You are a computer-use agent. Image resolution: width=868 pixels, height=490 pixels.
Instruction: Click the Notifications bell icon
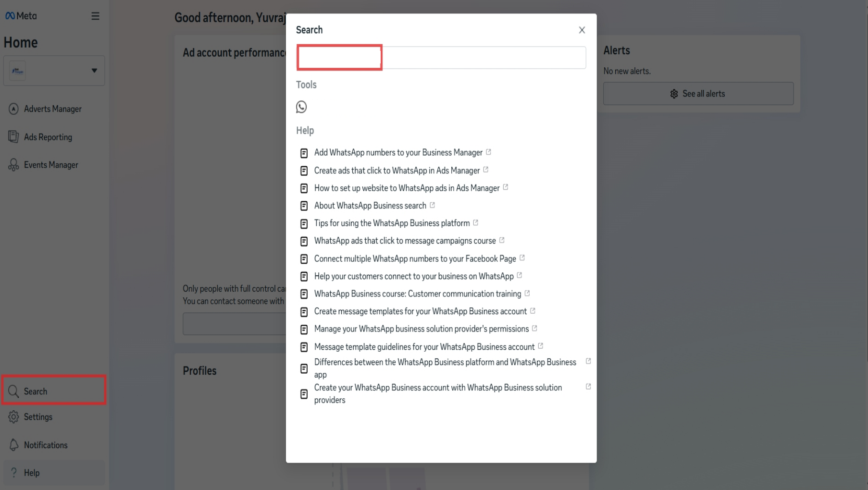(14, 445)
